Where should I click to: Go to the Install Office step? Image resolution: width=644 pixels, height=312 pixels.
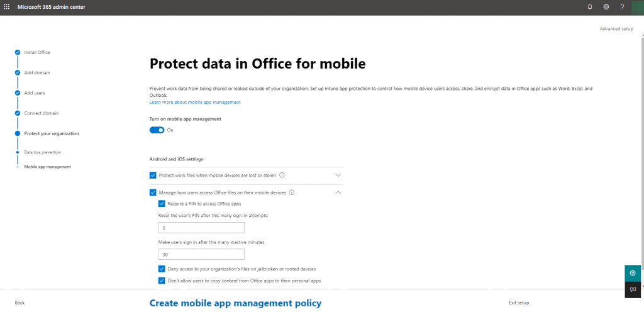coord(37,53)
